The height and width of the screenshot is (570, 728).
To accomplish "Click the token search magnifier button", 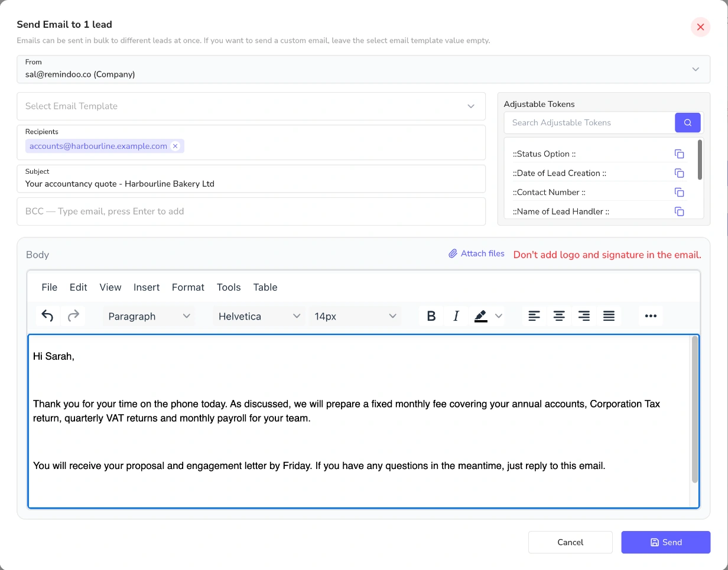I will point(688,122).
